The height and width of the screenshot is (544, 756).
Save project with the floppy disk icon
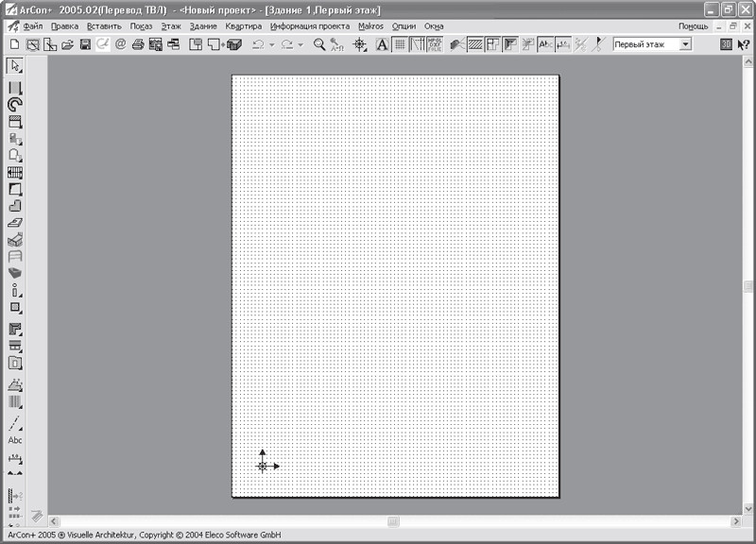(85, 44)
